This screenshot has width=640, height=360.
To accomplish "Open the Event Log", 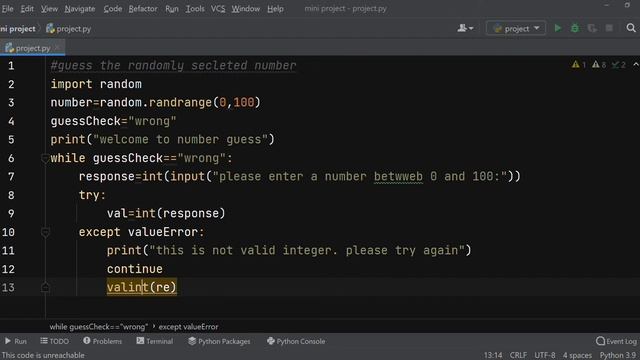I will coord(616,341).
